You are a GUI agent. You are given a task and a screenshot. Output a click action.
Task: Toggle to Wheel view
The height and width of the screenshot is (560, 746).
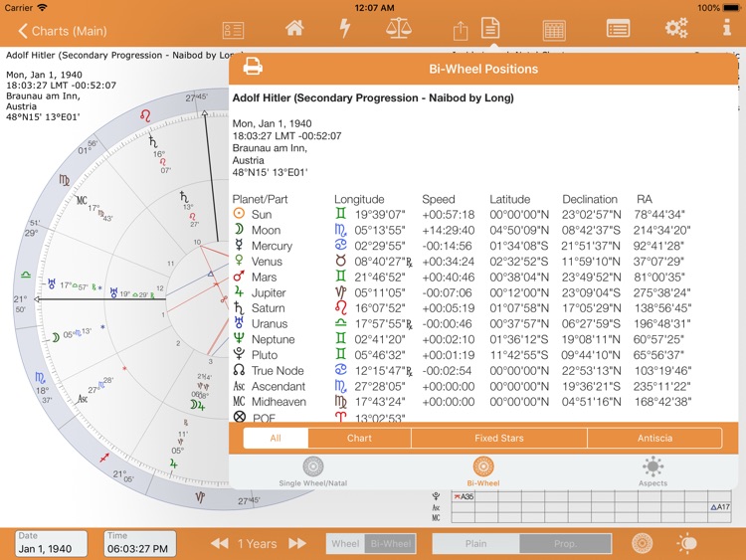point(345,543)
